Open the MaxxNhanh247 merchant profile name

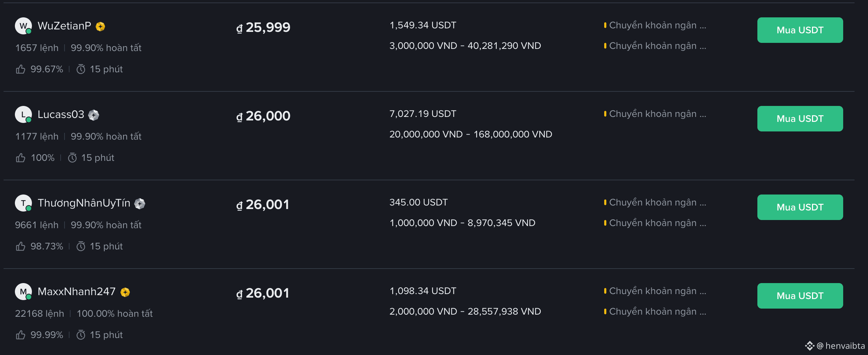tap(77, 292)
